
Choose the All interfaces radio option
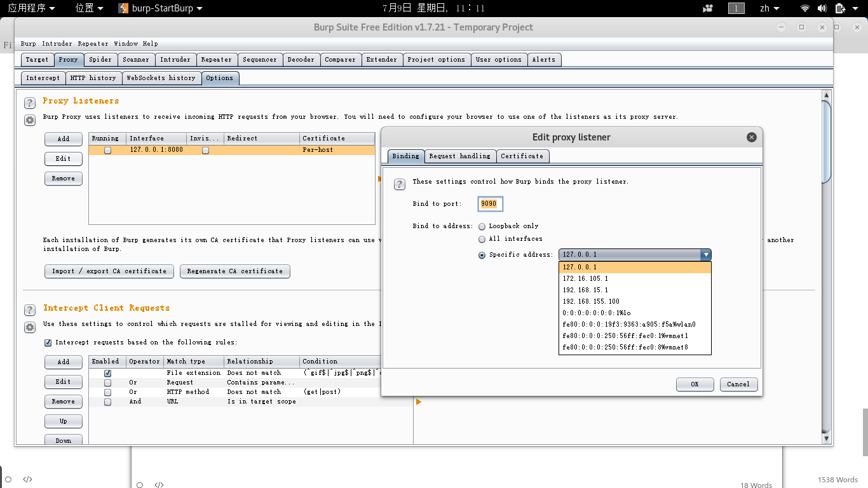point(482,239)
